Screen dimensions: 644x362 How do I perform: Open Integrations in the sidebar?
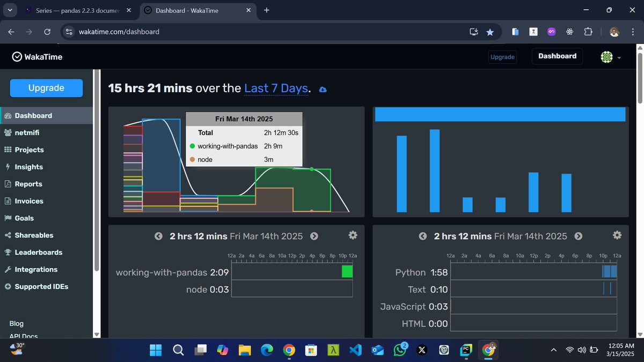46,270
